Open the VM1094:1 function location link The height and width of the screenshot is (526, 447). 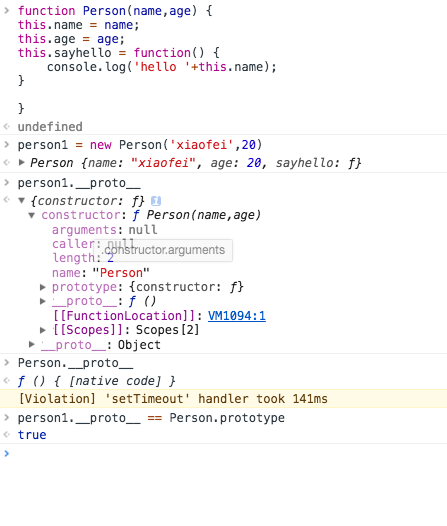pos(237,316)
